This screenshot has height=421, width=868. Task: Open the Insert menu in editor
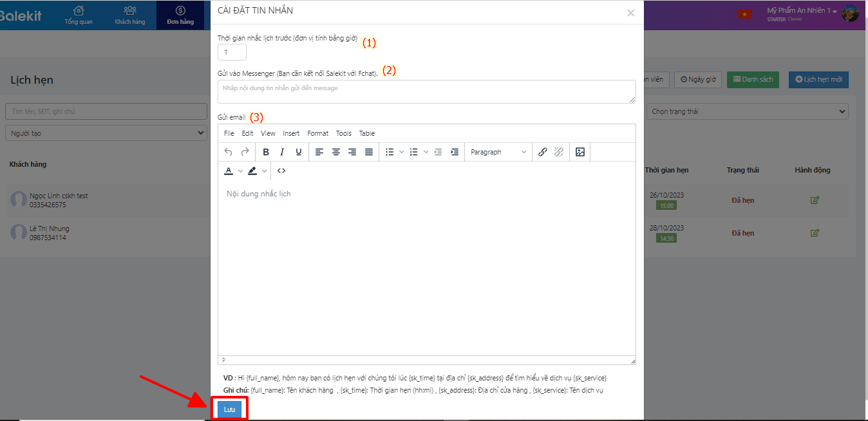tap(291, 133)
